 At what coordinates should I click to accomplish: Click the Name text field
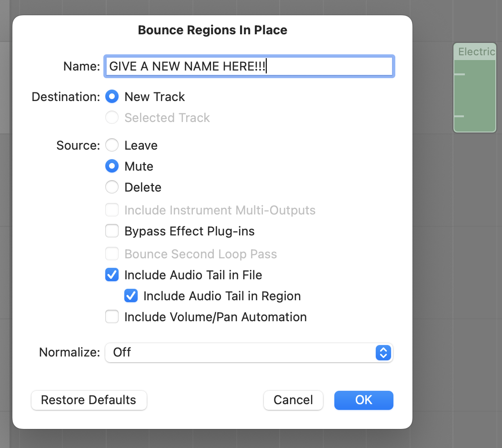pyautogui.click(x=249, y=66)
